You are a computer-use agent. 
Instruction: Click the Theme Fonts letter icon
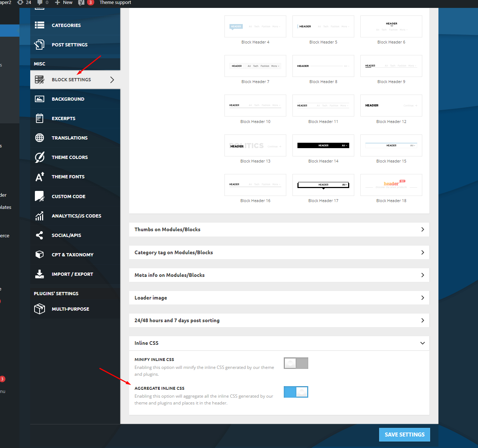click(40, 177)
